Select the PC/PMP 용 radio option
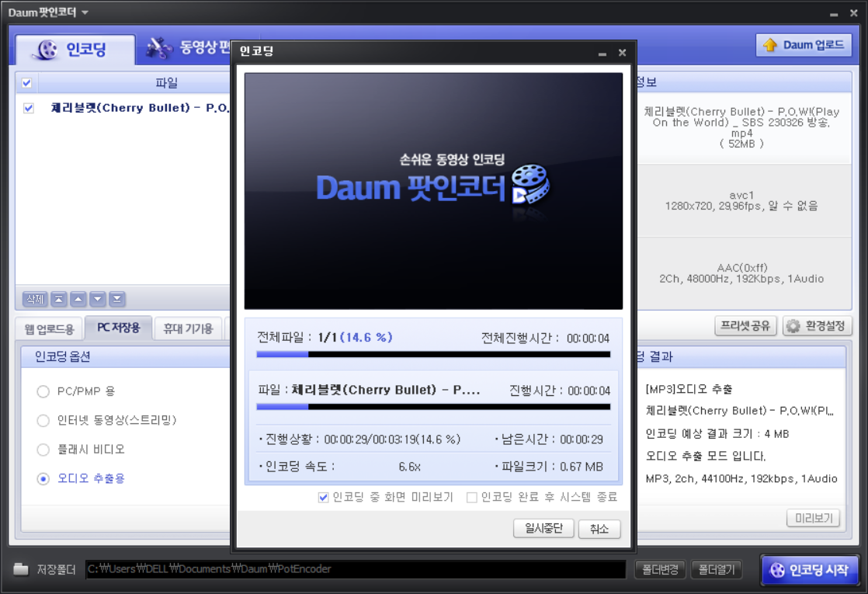Screen dimensions: 868x594 pos(43,391)
